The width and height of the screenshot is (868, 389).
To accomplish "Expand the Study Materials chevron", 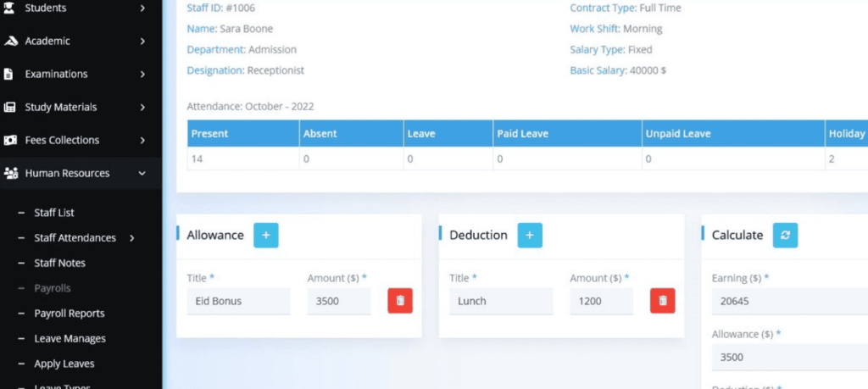I will (x=142, y=108).
